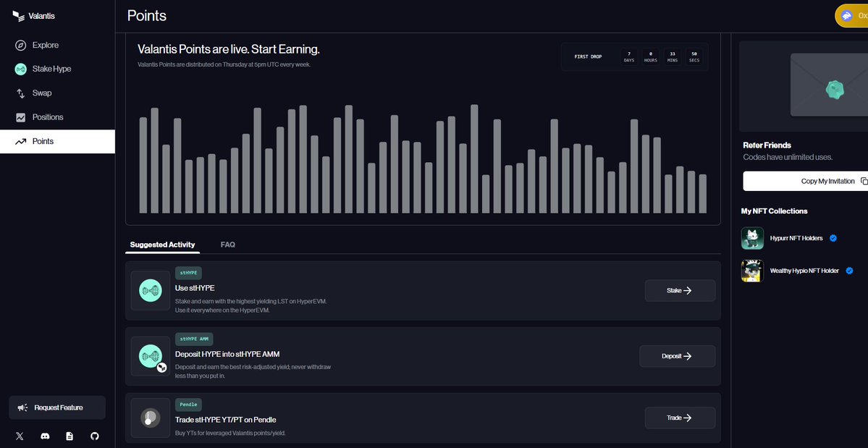This screenshot has height=448, width=868.
Task: Click the Hypurr NFT Holders thumbnail
Action: pyautogui.click(x=752, y=238)
